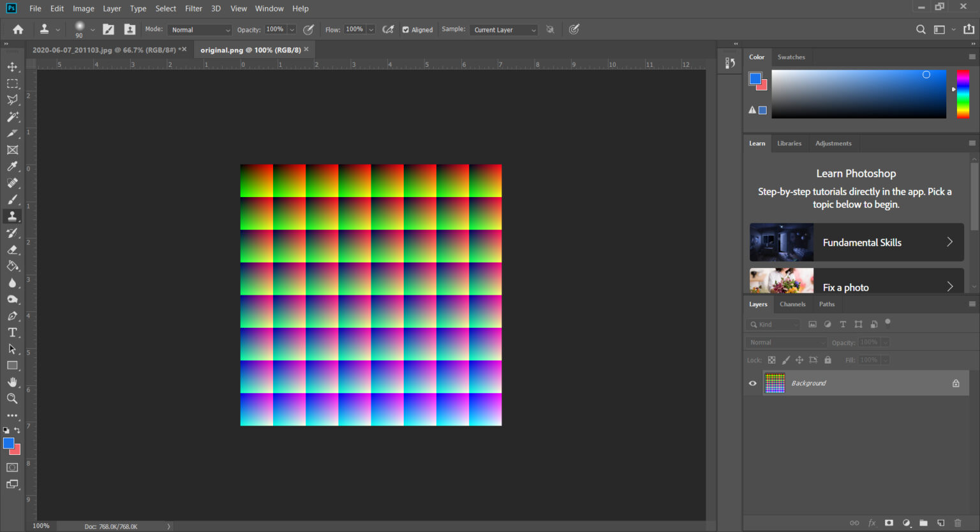
Task: Choose the Rectangular Marquee tool
Action: (x=12, y=84)
